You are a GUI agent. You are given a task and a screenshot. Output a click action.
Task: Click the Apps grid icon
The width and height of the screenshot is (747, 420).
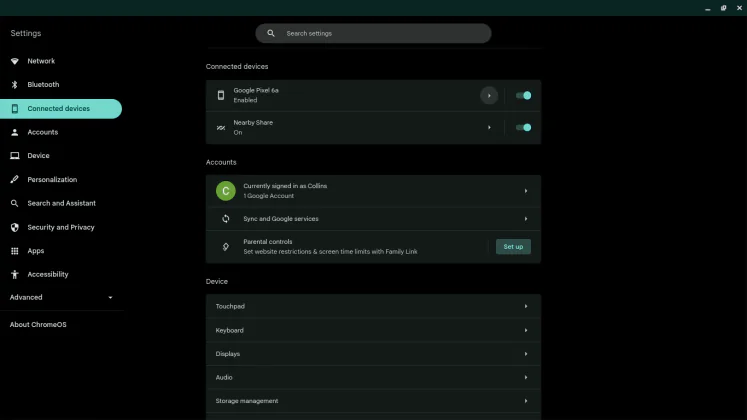click(x=15, y=250)
